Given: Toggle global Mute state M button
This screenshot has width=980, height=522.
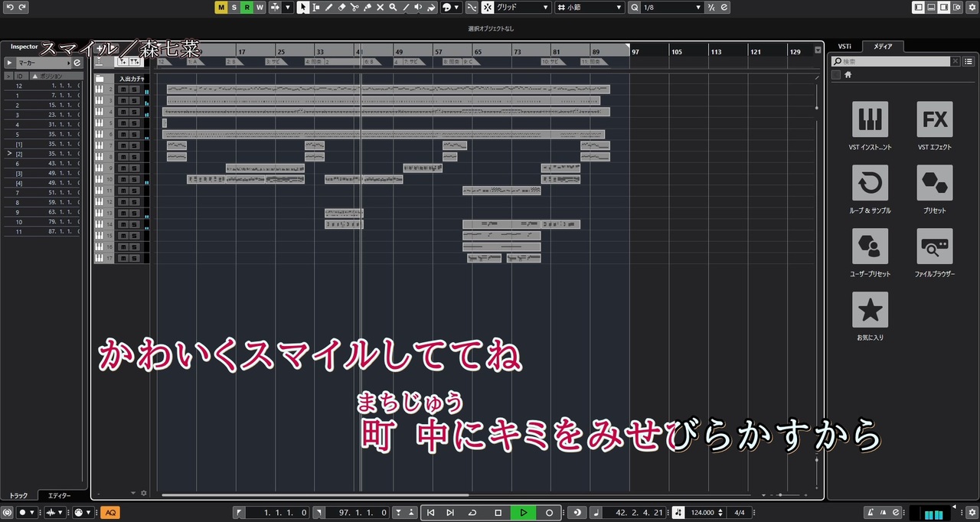Looking at the screenshot, I should point(221,7).
